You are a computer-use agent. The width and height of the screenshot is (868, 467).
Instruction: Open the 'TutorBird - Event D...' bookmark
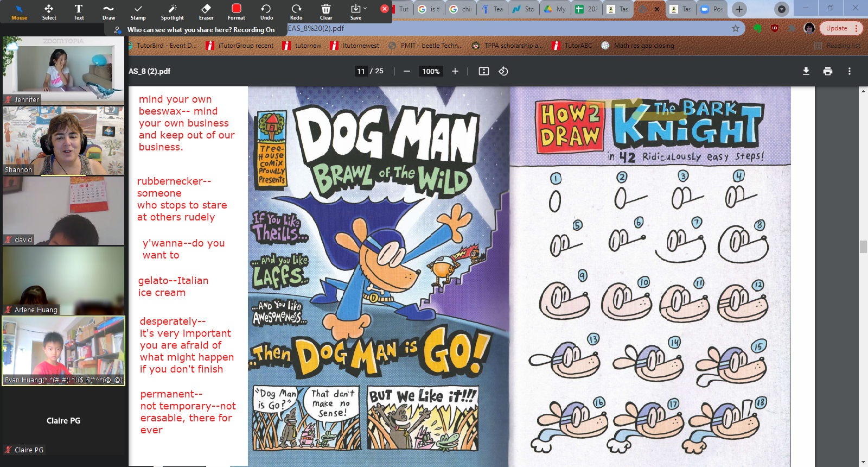[163, 46]
